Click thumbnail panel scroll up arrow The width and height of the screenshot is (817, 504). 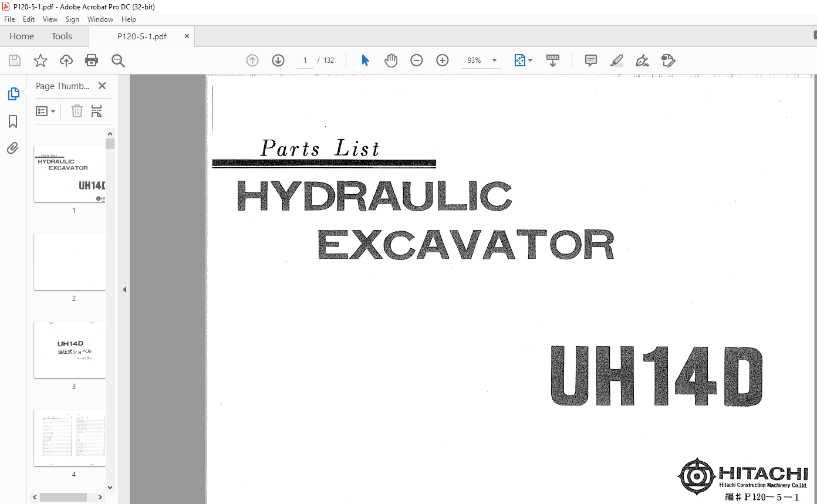coord(110,134)
